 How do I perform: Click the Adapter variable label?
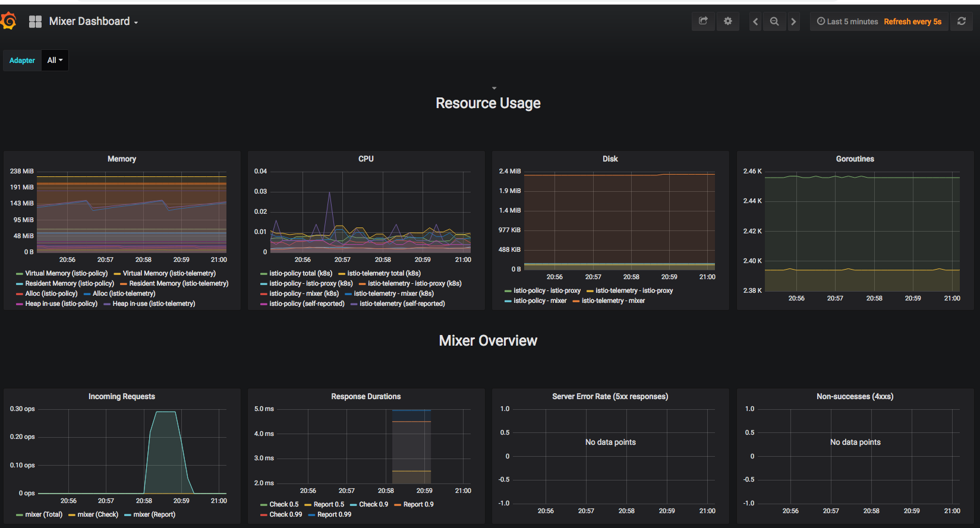tap(22, 60)
